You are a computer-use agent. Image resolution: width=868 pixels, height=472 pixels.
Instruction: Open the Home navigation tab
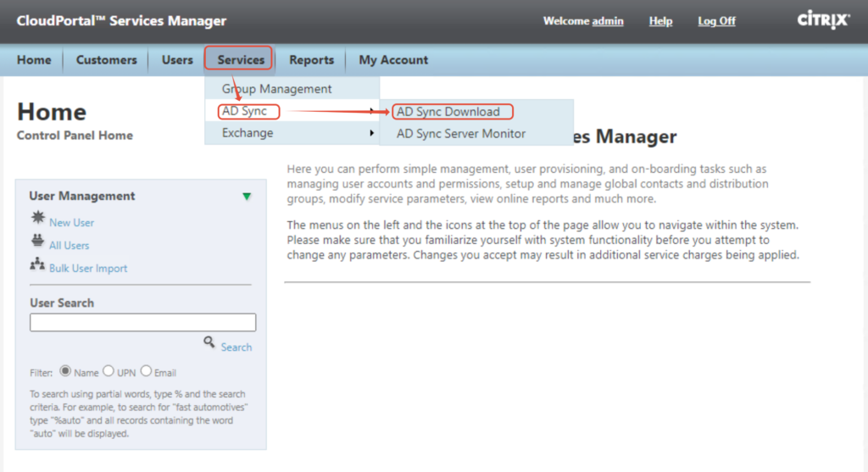[x=34, y=60]
